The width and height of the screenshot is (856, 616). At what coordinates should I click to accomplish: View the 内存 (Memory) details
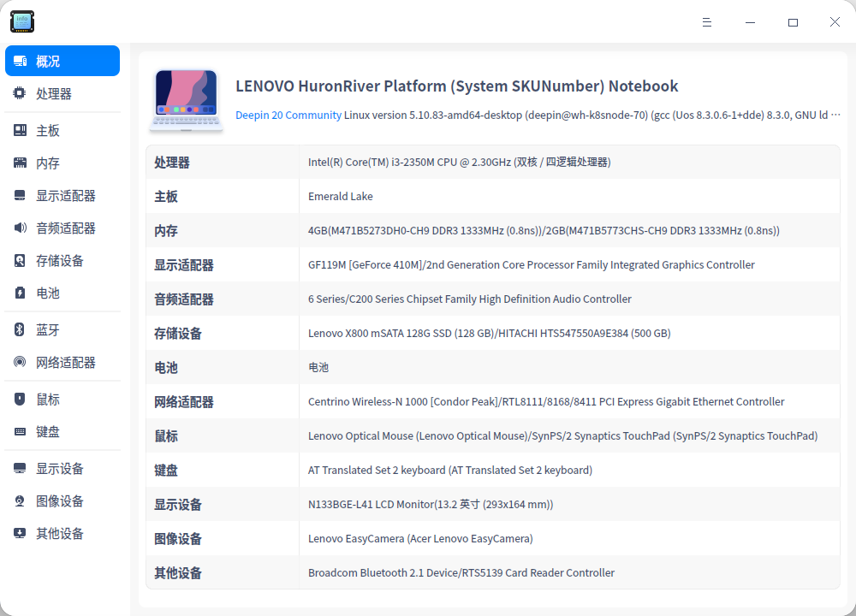pyautogui.click(x=51, y=162)
